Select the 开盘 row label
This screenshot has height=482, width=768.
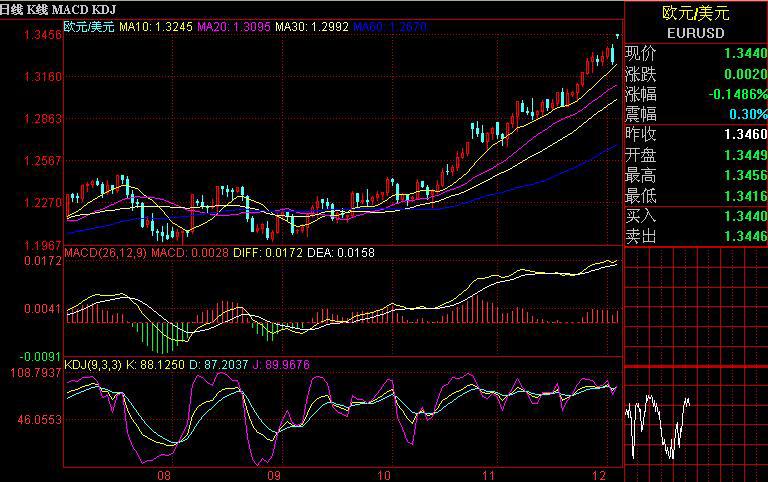[x=641, y=155]
